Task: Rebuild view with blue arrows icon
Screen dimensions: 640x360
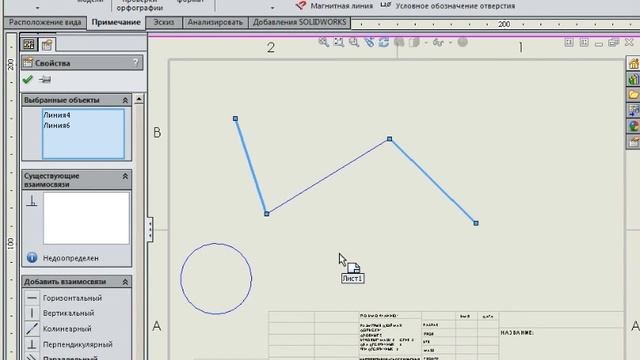Action: [384, 42]
